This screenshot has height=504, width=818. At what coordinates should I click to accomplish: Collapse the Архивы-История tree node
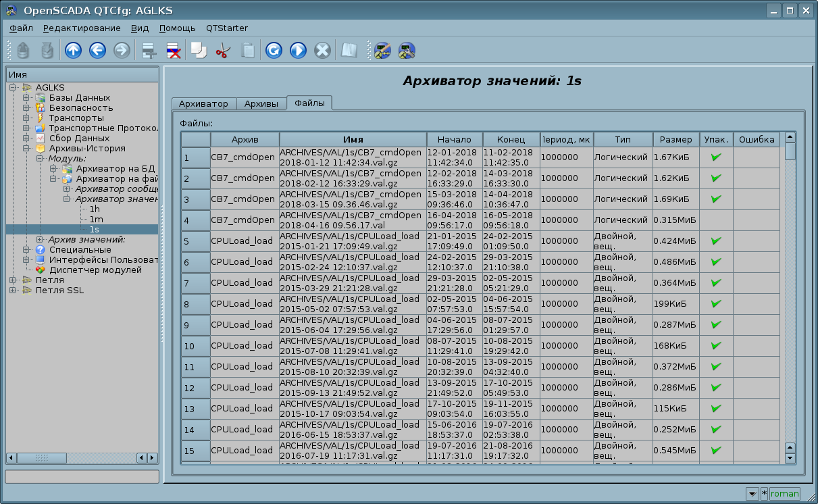[26, 149]
